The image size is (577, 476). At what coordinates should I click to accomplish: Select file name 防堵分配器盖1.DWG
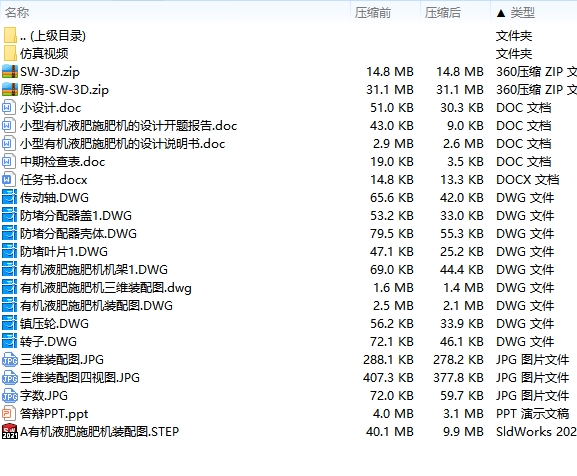(x=76, y=216)
